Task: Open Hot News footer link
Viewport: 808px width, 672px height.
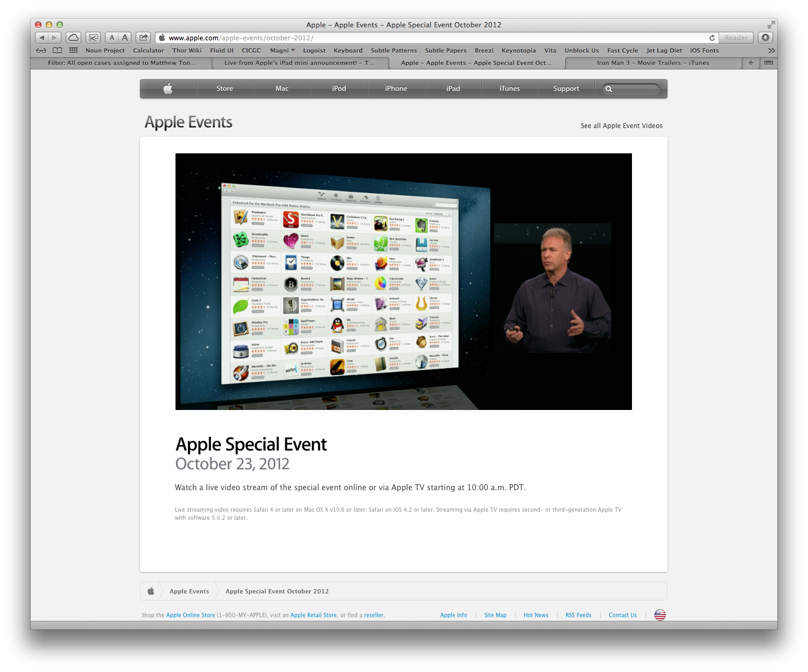Action: (x=536, y=615)
